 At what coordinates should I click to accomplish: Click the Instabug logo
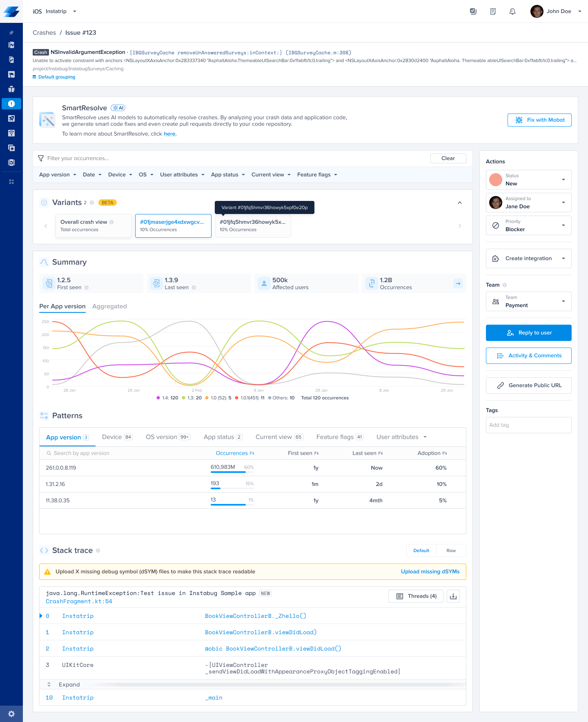(x=11, y=11)
